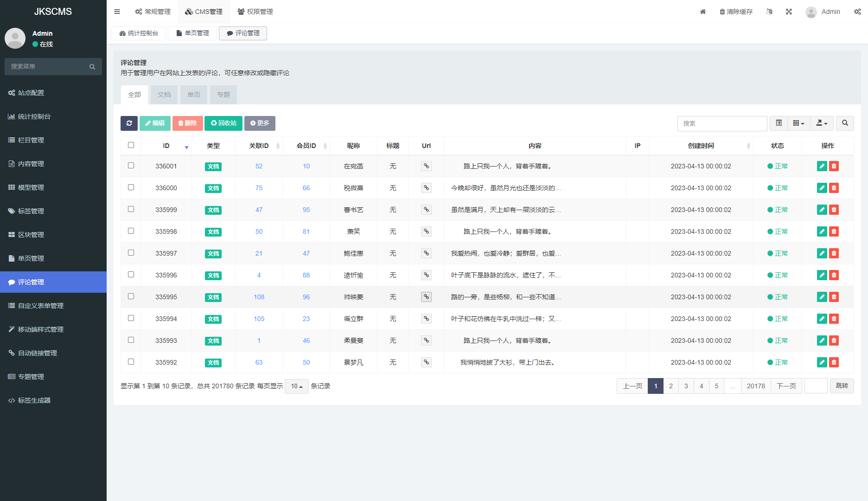Check the row checkbox for ID 335997
The image size is (868, 501).
pyautogui.click(x=131, y=253)
